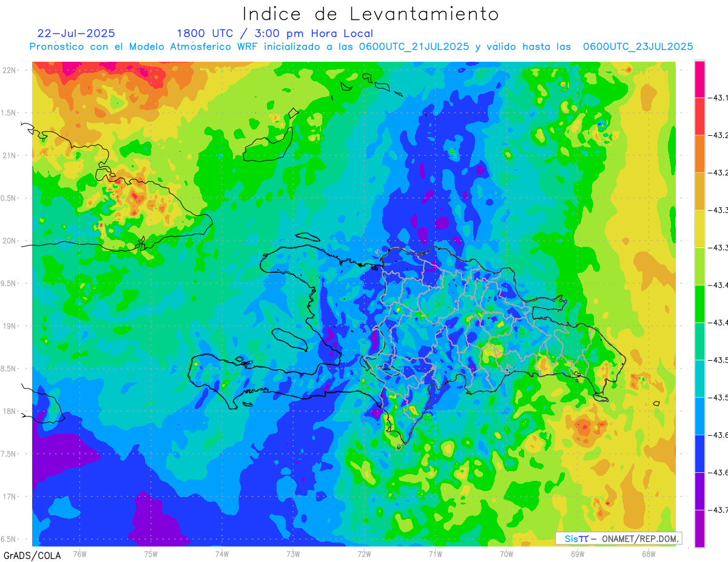Click the "70W" longitude label
The height and width of the screenshot is (562, 728).
[506, 554]
